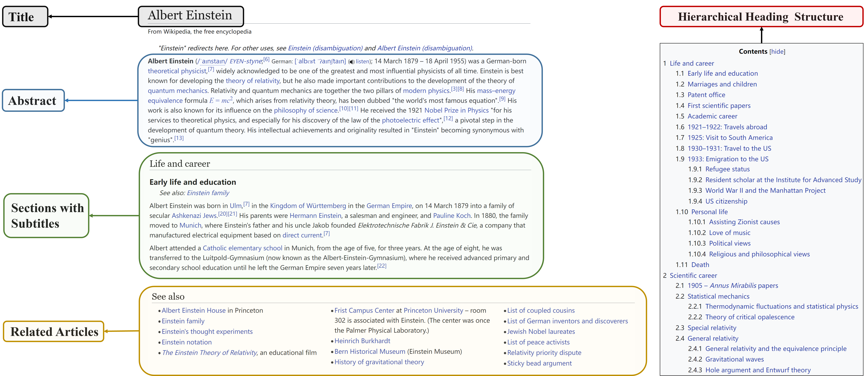Viewport: 868px width, 376px height.
Task: Open "Albert Einstein House" in See also
Action: click(x=194, y=311)
